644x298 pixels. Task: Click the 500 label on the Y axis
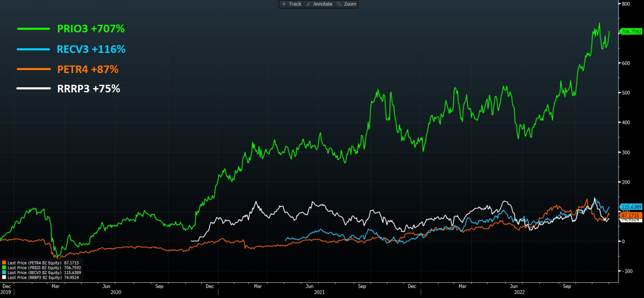[626, 93]
